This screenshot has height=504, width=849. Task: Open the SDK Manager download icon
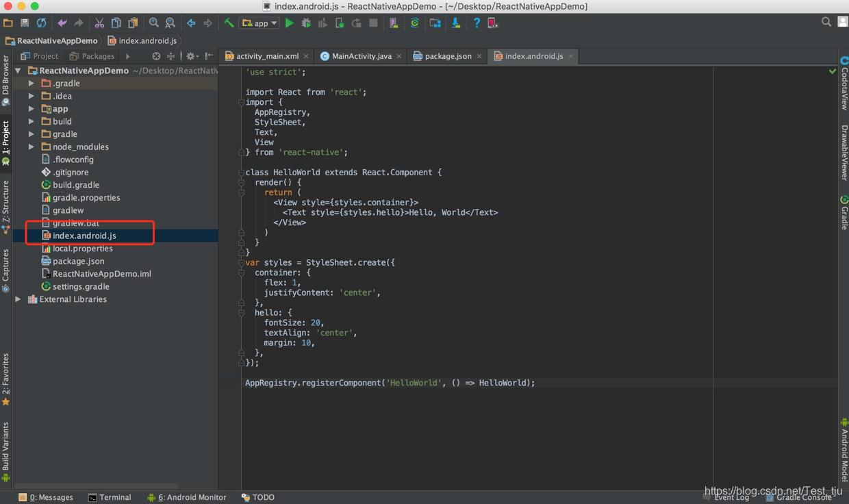(x=455, y=23)
